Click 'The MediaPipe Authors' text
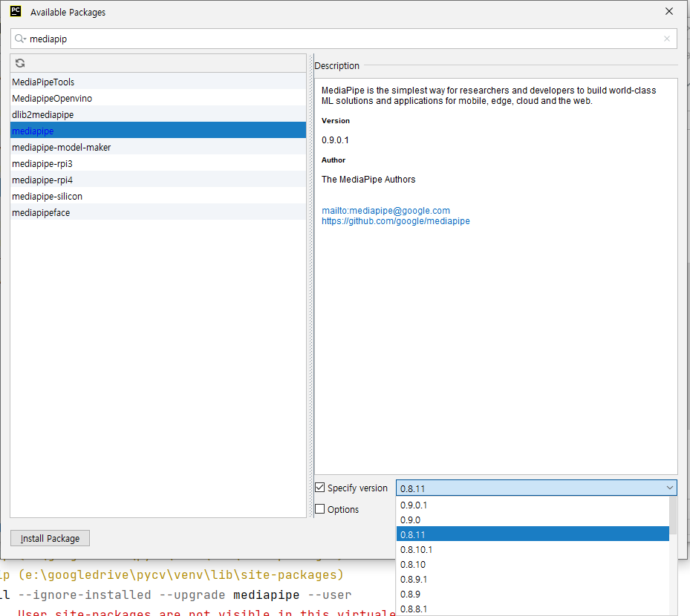Viewport: 690px width, 616px height. (368, 180)
